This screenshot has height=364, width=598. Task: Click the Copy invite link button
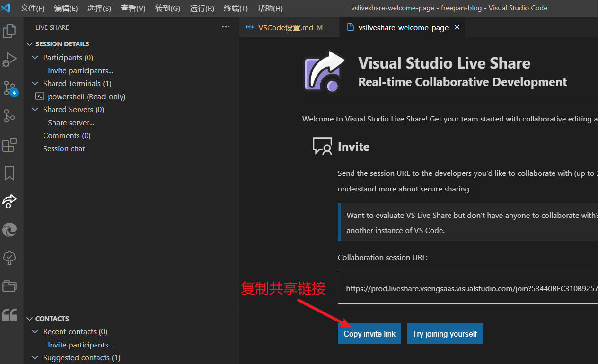pyautogui.click(x=369, y=334)
